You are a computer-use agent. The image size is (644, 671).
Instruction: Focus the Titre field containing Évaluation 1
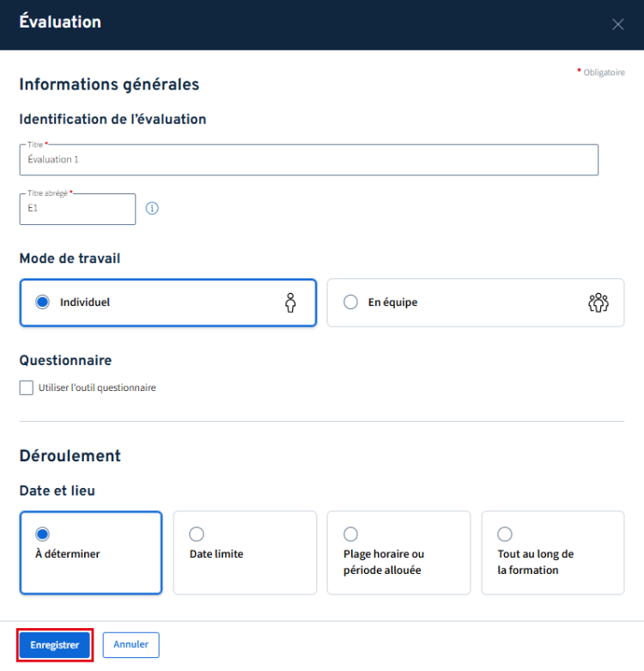(308, 160)
